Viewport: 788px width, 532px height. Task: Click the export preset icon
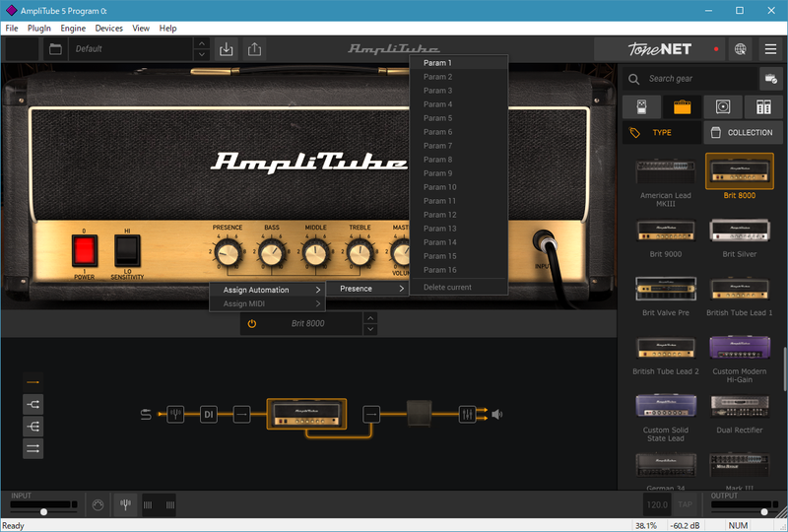(255, 48)
